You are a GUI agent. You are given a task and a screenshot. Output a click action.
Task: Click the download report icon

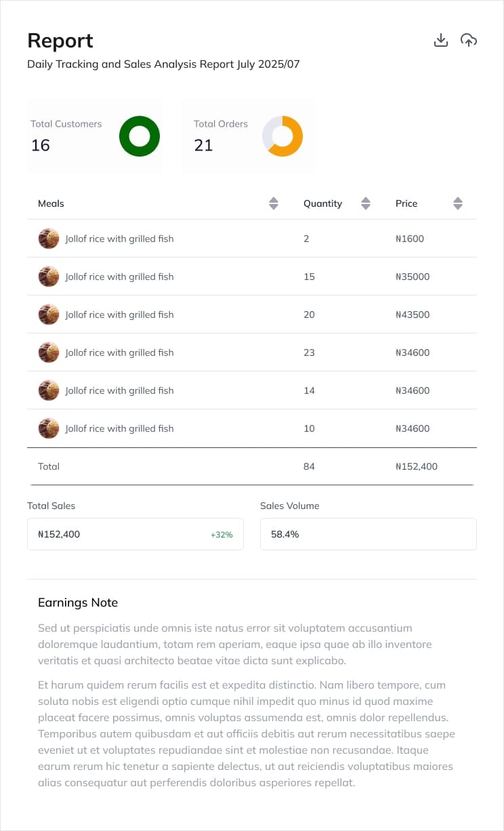click(441, 41)
